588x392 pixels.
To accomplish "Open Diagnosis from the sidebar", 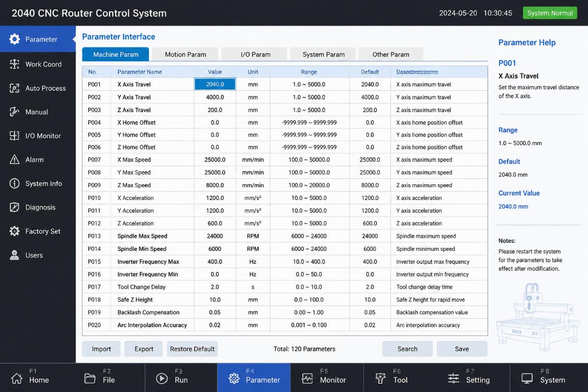I will pos(15,207).
